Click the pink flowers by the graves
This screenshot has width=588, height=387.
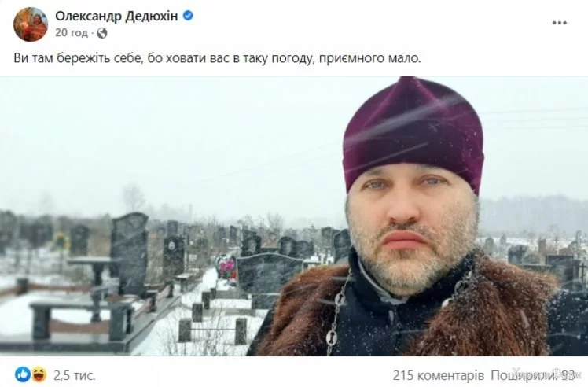(227, 268)
